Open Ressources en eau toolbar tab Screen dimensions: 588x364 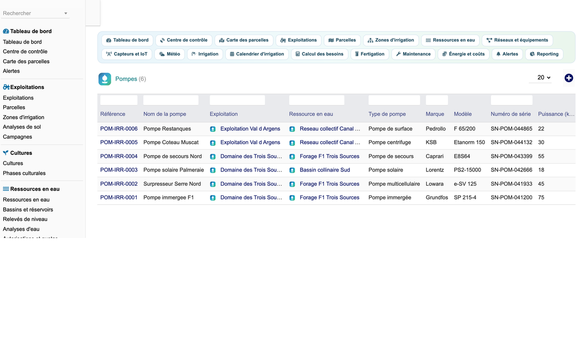[x=450, y=40]
